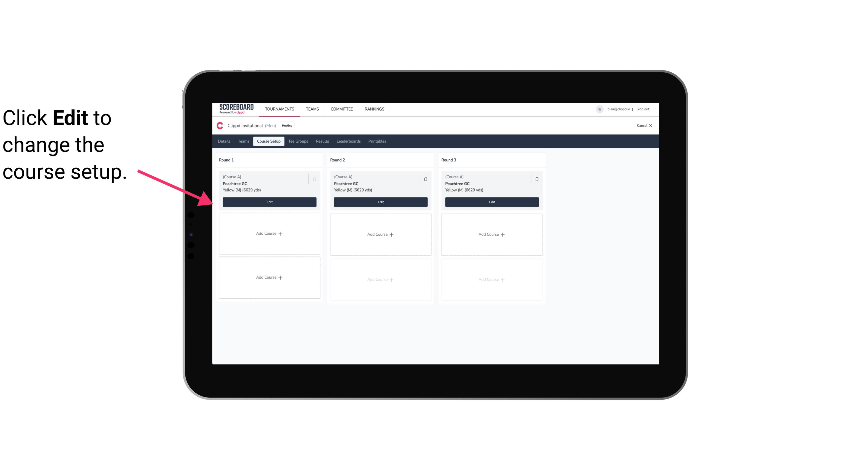
Task: Click the Results tab
Action: click(x=322, y=141)
